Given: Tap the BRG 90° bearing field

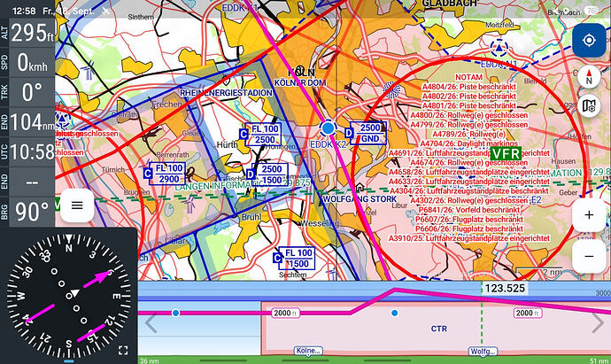Looking at the screenshot, I should (x=27, y=212).
